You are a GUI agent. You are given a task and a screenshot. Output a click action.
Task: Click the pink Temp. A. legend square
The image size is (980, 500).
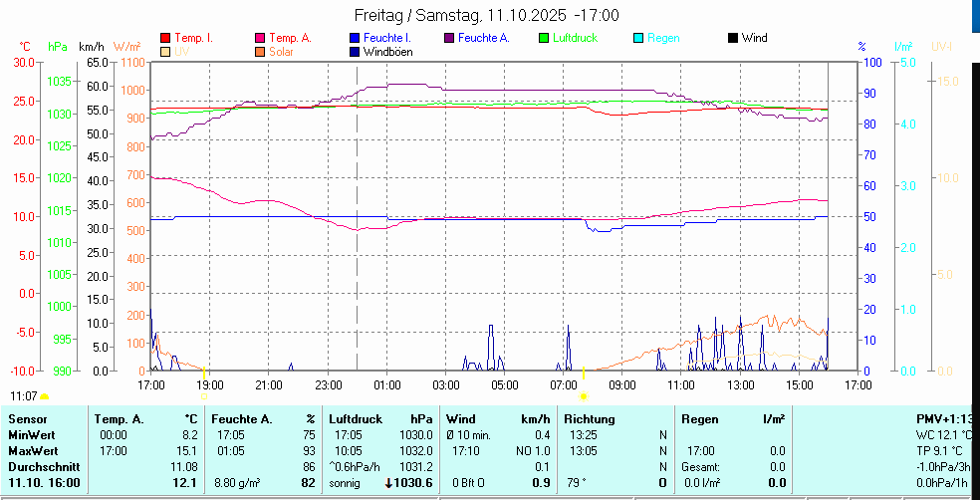[x=261, y=38]
